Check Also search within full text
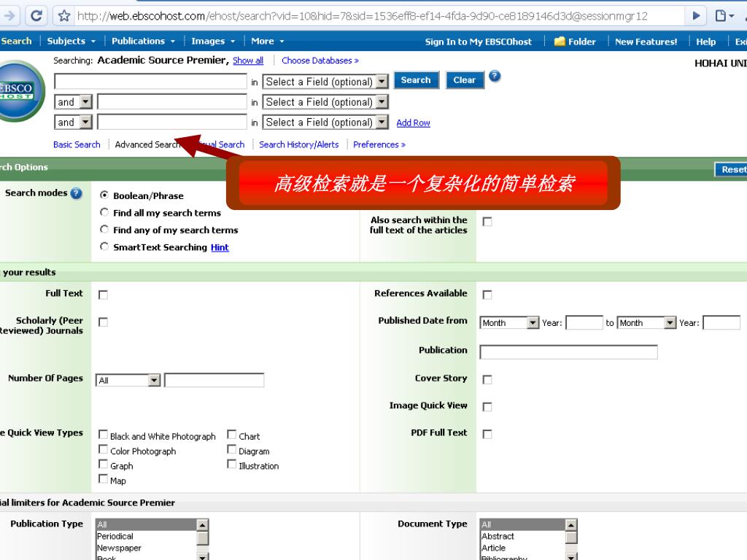This screenshot has width=747, height=560. [x=487, y=222]
